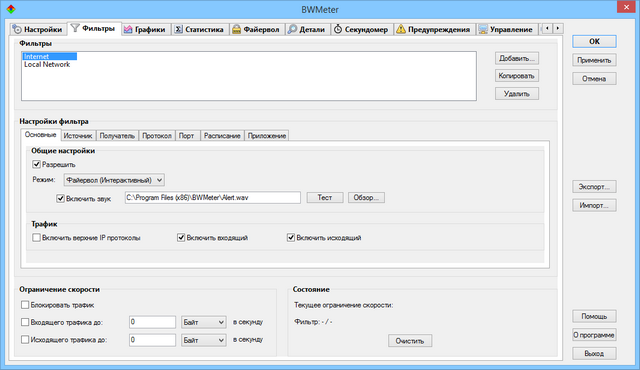Click the Alert.wav sound path field

pyautogui.click(x=213, y=197)
